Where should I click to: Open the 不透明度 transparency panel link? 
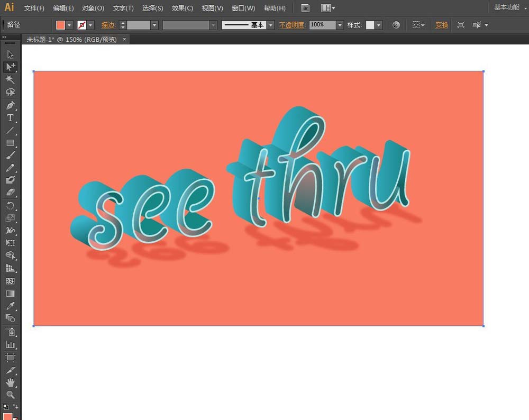click(292, 25)
